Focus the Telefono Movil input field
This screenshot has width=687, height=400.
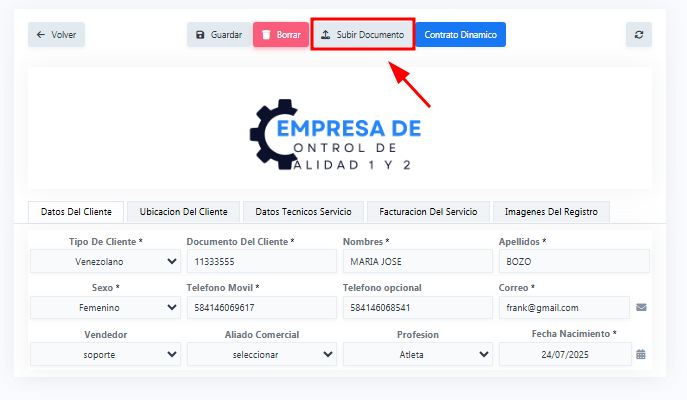tap(261, 308)
